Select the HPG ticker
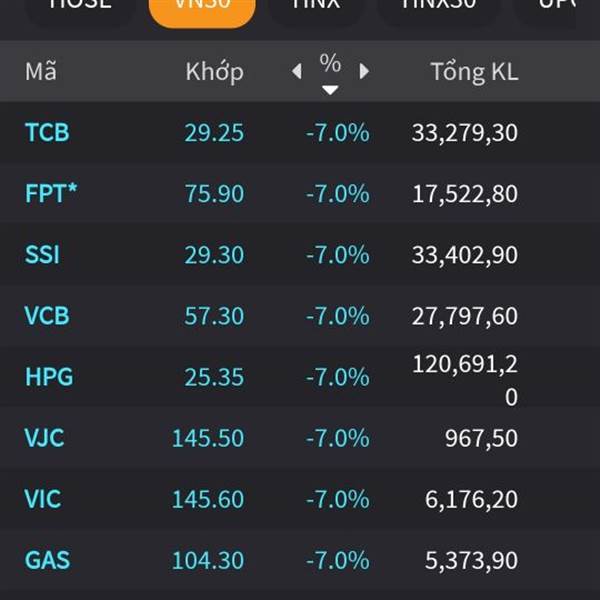Screen dimensions: 600x600 (x=49, y=377)
